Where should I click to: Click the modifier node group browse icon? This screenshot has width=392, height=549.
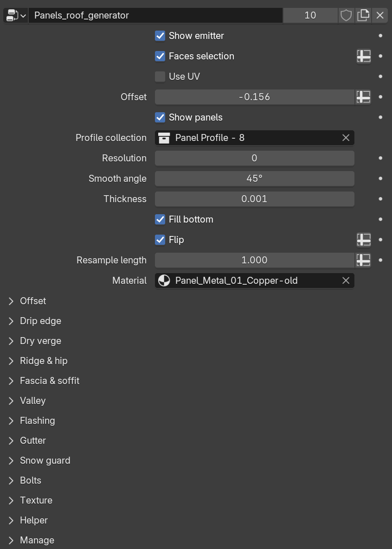(x=16, y=15)
